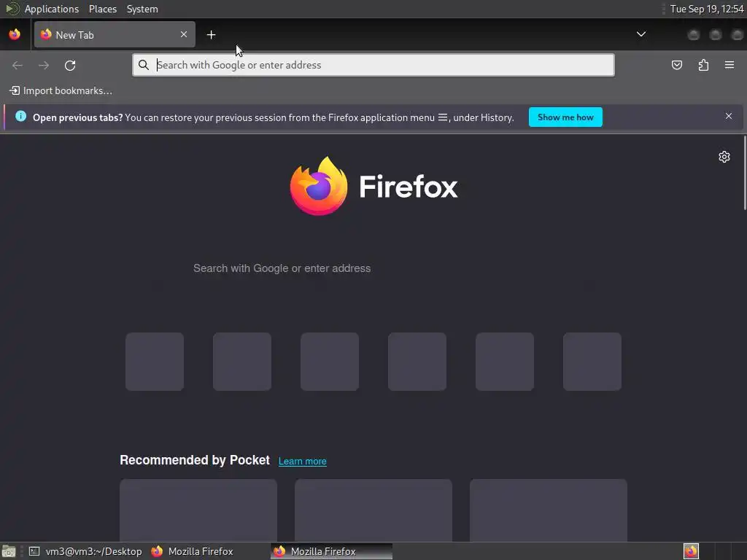Click the active Mozilla Firefox taskbar entry

[332, 551]
